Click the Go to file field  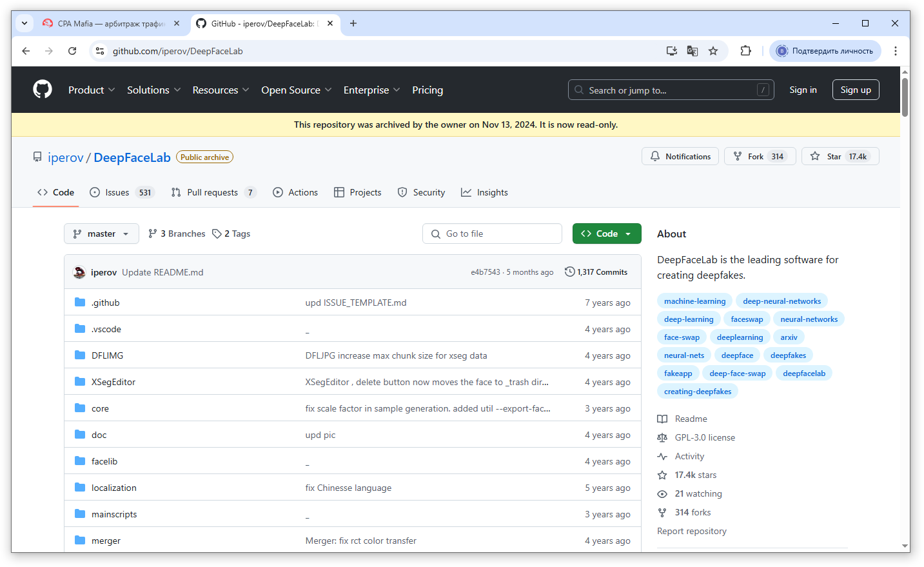click(x=492, y=234)
